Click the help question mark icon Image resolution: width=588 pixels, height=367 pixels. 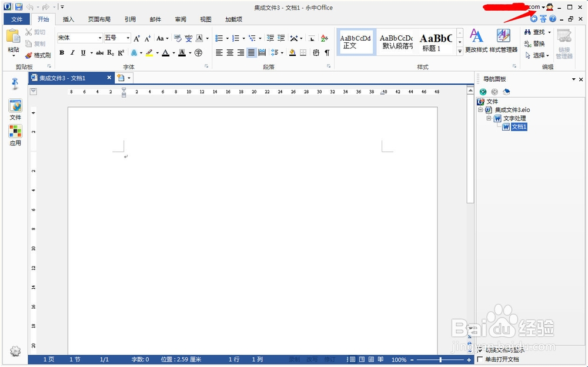pyautogui.click(x=552, y=18)
